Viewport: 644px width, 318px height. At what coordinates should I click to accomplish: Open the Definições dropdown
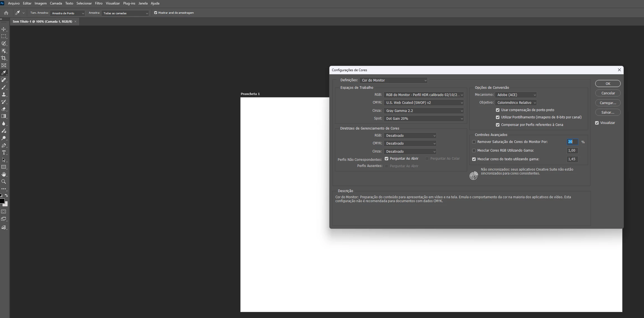click(x=393, y=80)
